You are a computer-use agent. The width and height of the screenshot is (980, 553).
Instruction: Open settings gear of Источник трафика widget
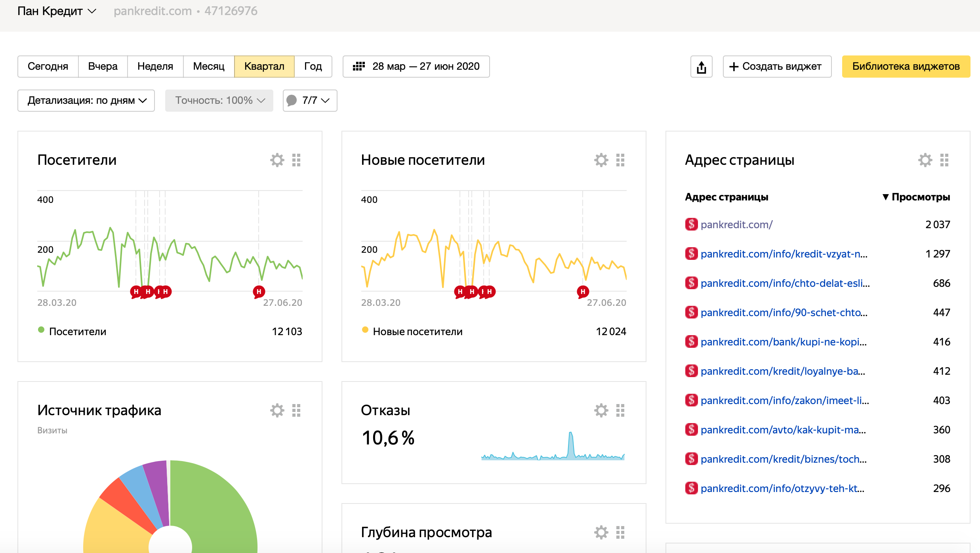[277, 410]
